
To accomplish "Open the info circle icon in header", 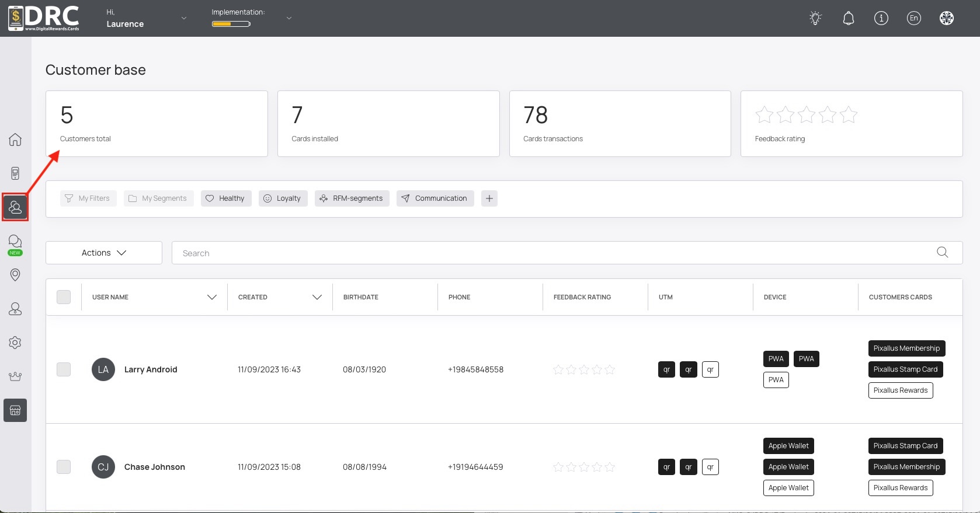I will click(x=881, y=18).
